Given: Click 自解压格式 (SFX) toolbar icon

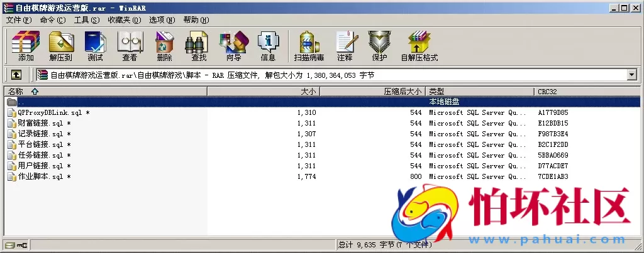Looking at the screenshot, I should click(419, 46).
